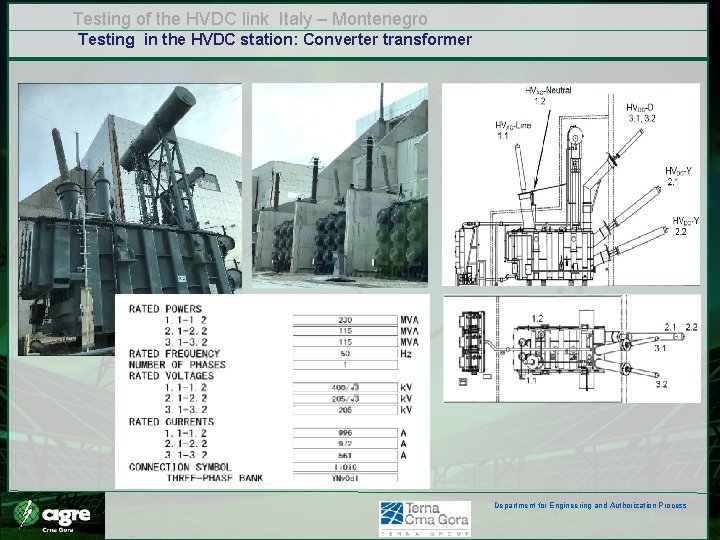Click the 'A' unit beside the 996 field
This screenshot has height=540, width=720.
coord(404,433)
